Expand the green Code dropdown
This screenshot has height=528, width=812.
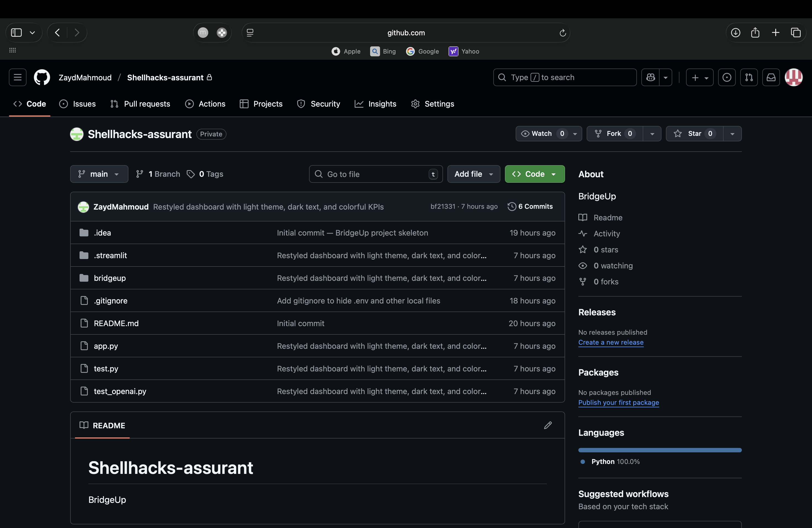point(534,174)
